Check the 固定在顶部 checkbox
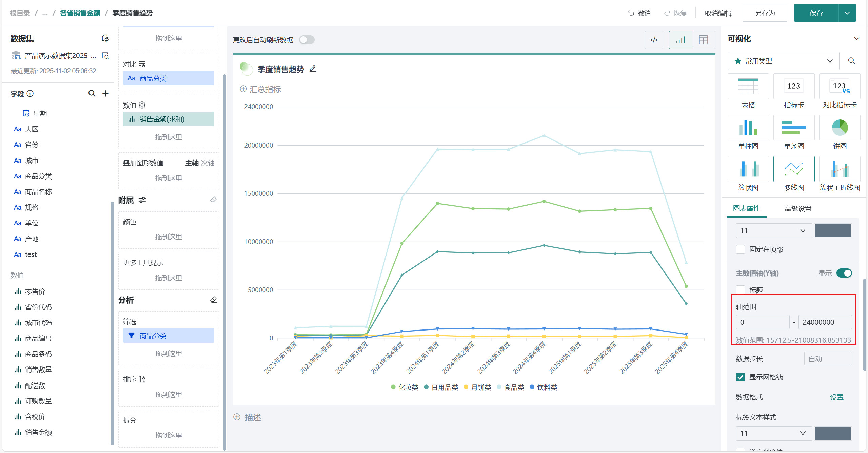 click(x=741, y=249)
